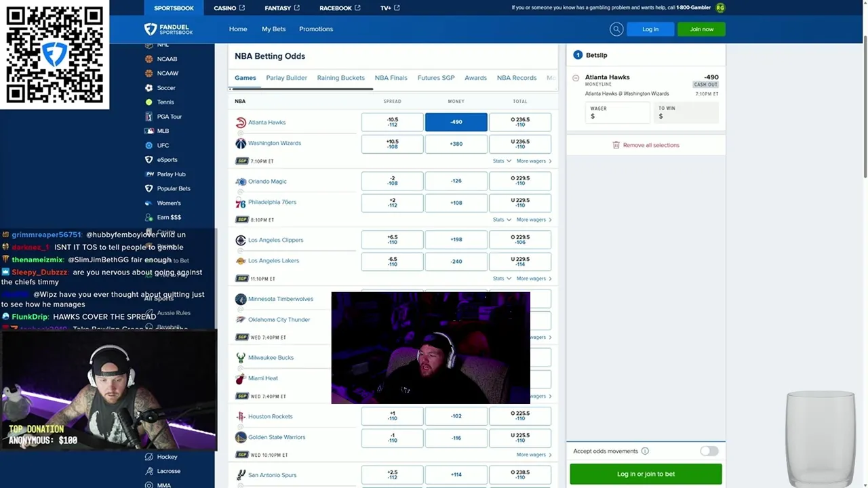Switch to the NBA Finals tab
This screenshot has width=868, height=488.
tap(391, 78)
